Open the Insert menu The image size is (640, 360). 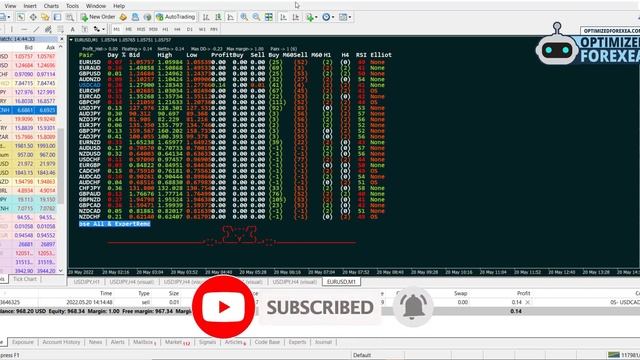[30, 6]
